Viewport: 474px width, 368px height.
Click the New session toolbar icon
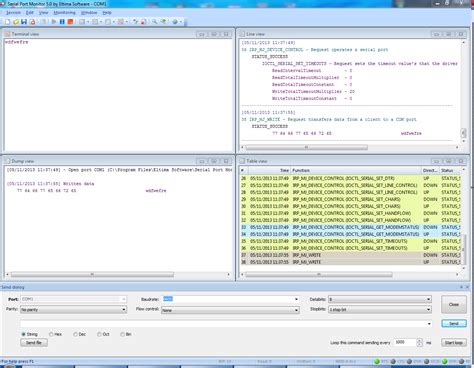[7, 22]
